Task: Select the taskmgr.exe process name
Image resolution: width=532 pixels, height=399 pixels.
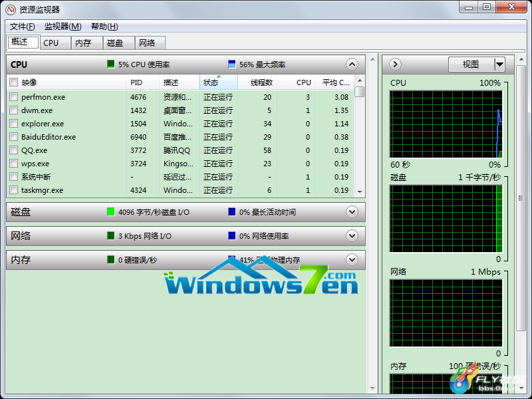Action: pyautogui.click(x=42, y=190)
